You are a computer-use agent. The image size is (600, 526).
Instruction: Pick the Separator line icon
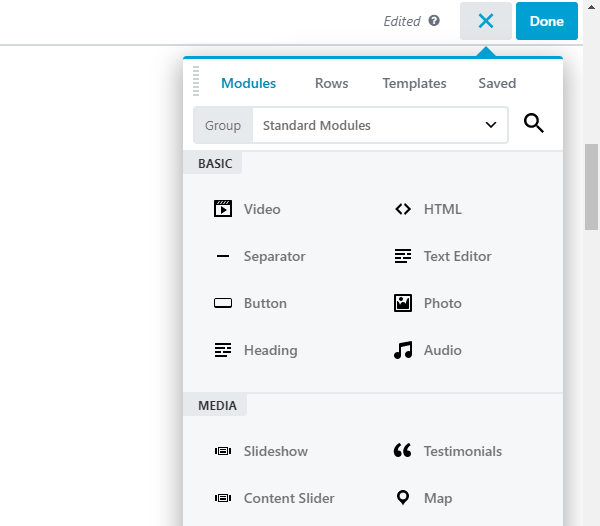223,256
